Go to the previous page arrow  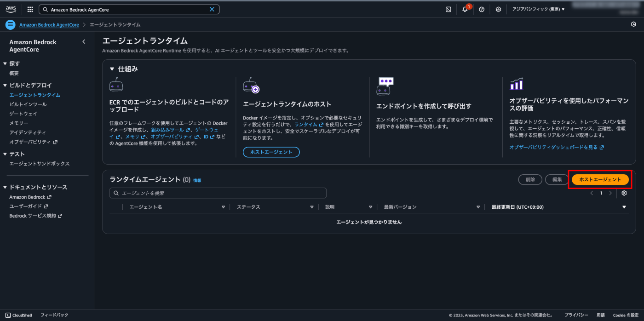point(592,193)
